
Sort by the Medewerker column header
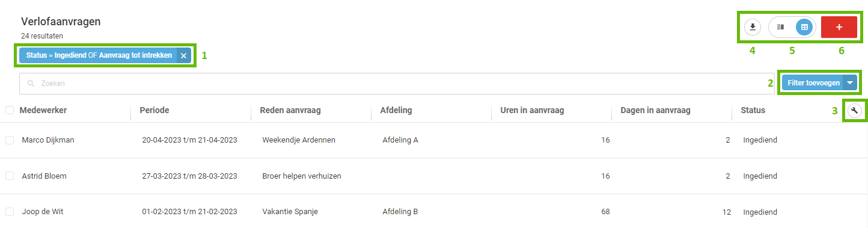(x=43, y=110)
